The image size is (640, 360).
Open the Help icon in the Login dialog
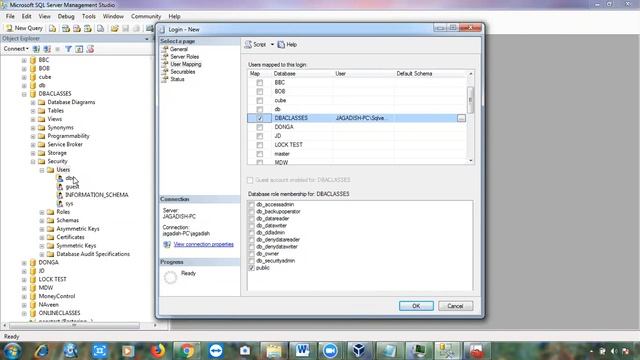(x=281, y=44)
